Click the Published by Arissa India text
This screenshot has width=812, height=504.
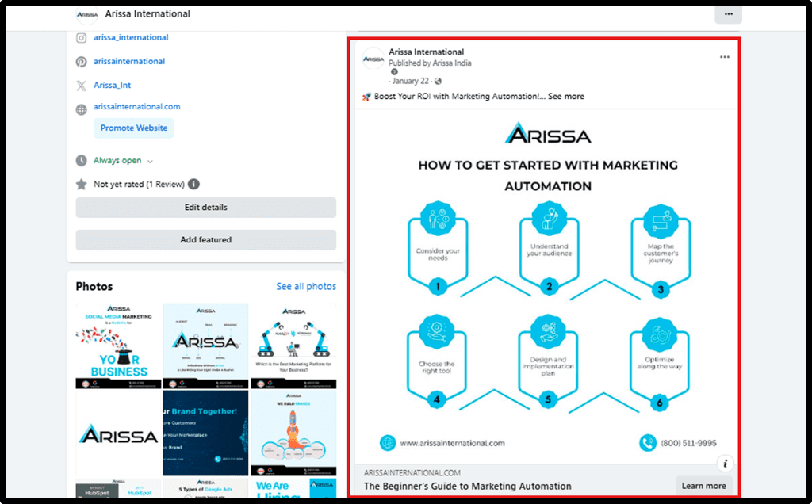coord(430,63)
